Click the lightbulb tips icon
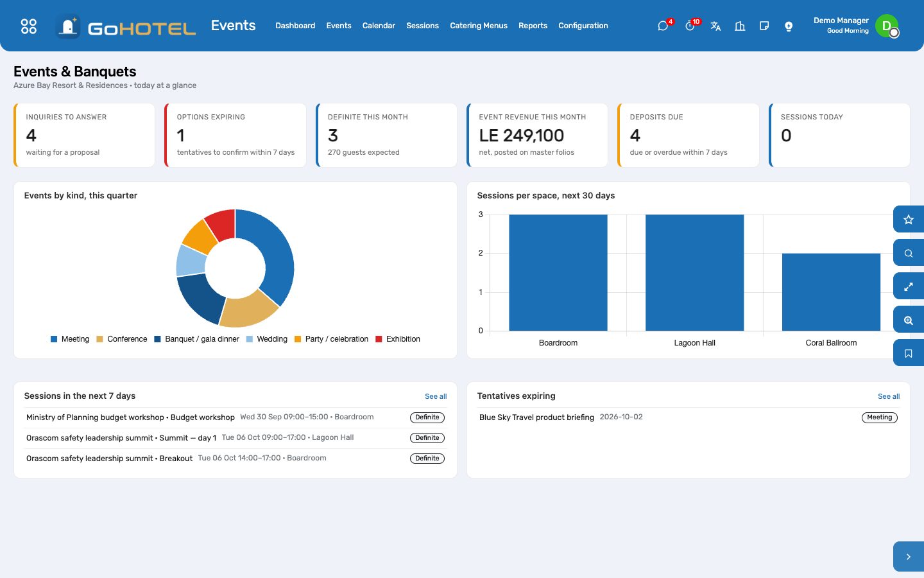Viewport: 924px width, 578px height. pyautogui.click(x=789, y=26)
